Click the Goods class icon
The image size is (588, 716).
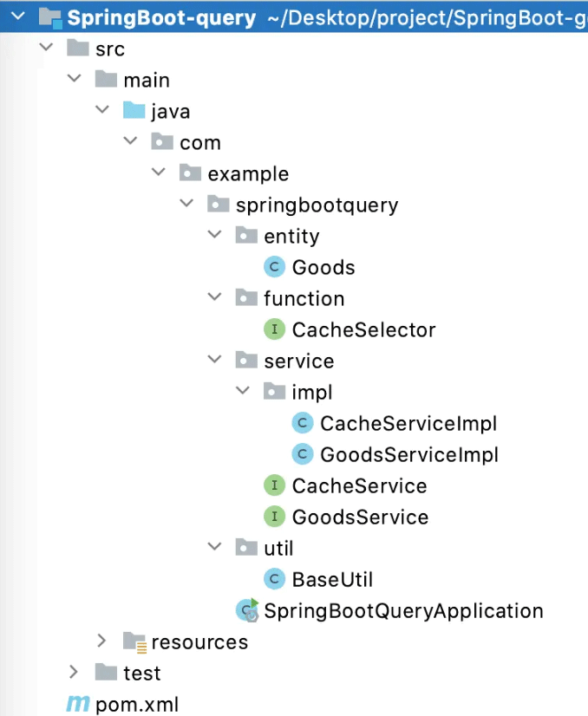[x=275, y=268]
